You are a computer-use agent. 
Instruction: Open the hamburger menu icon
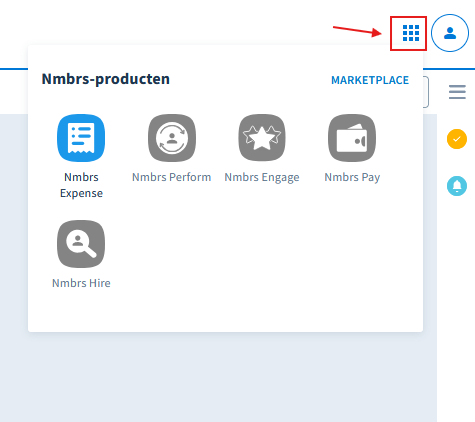pos(457,92)
